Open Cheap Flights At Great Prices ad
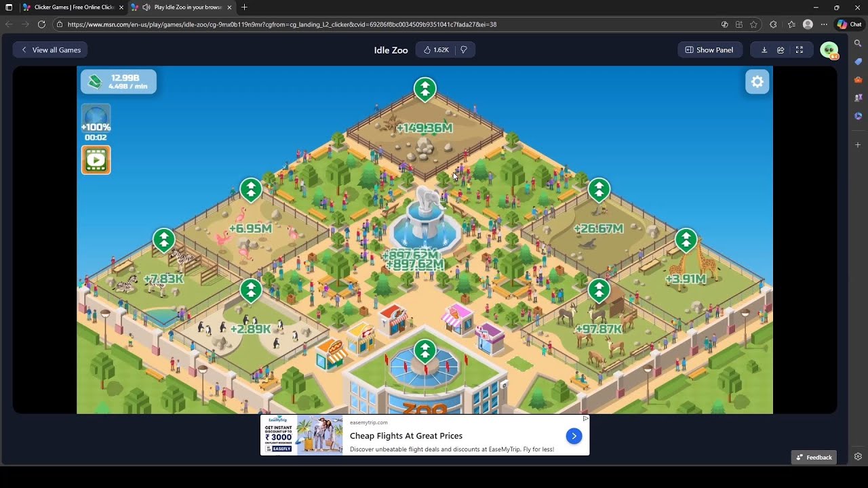This screenshot has width=868, height=488. [x=406, y=436]
